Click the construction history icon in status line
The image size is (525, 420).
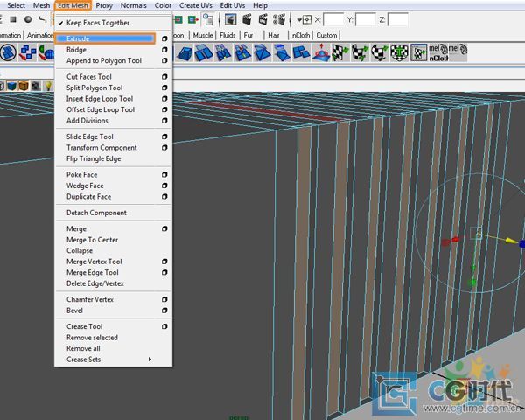coord(208,20)
